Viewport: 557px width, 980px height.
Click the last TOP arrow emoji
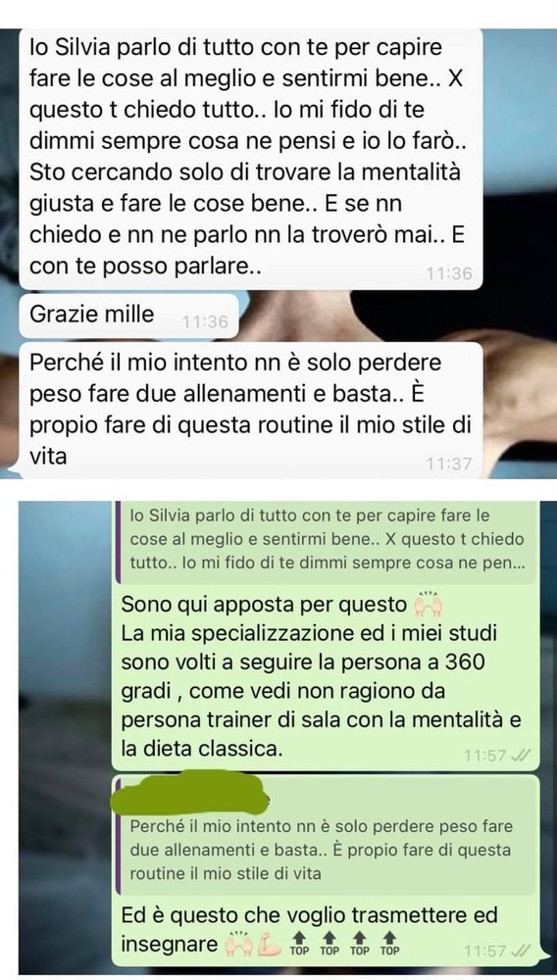[389, 943]
